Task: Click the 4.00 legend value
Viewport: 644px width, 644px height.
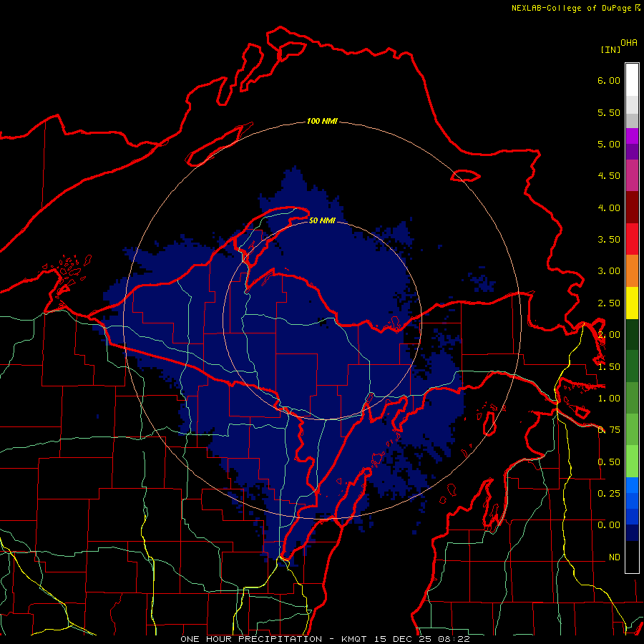Action: pos(609,208)
